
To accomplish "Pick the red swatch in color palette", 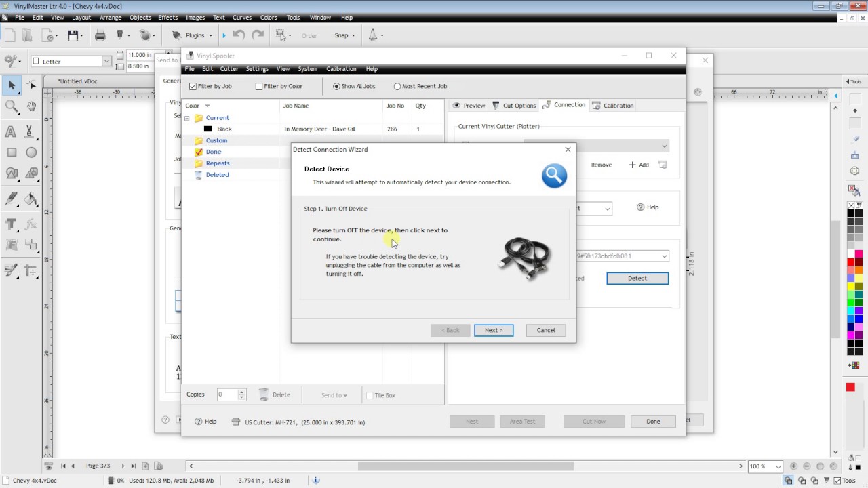I will click(851, 262).
